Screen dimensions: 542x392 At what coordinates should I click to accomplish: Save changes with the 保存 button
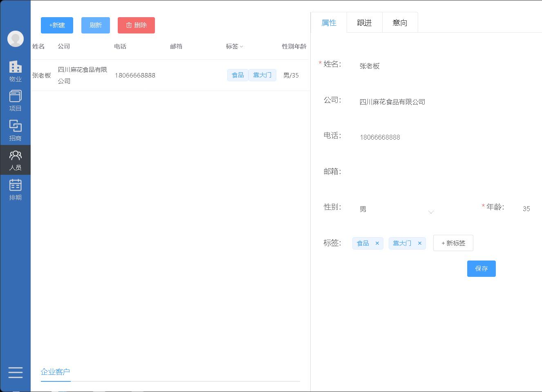(481, 268)
